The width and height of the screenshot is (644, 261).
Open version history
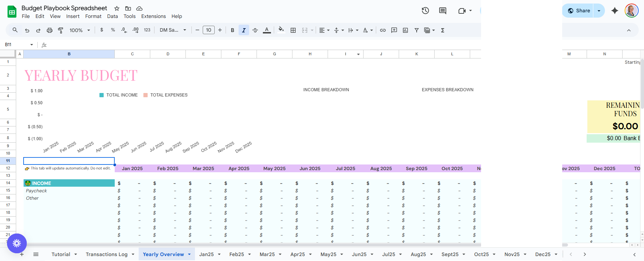coord(425,11)
